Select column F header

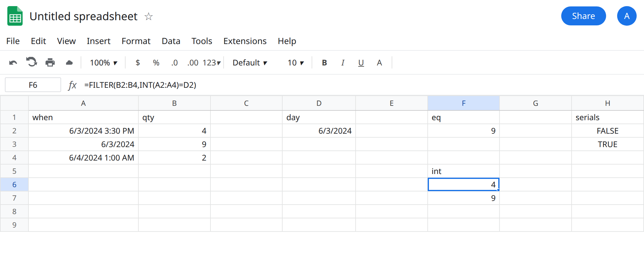463,103
